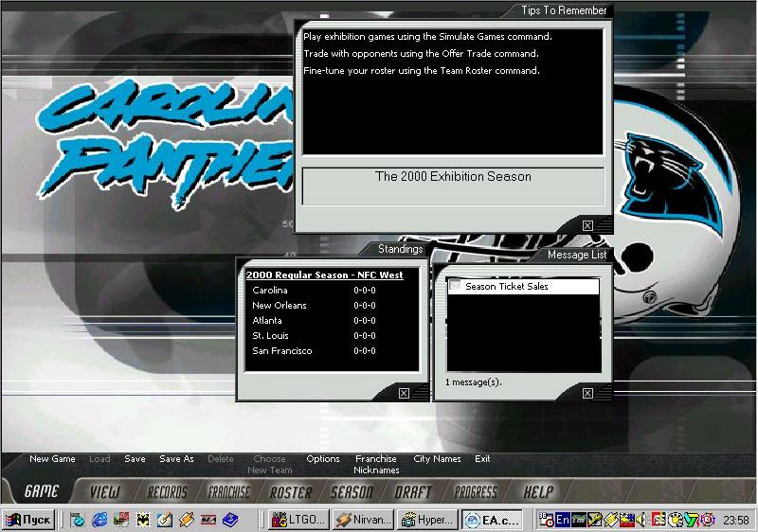
Task: Select the Draft tab
Action: [412, 492]
